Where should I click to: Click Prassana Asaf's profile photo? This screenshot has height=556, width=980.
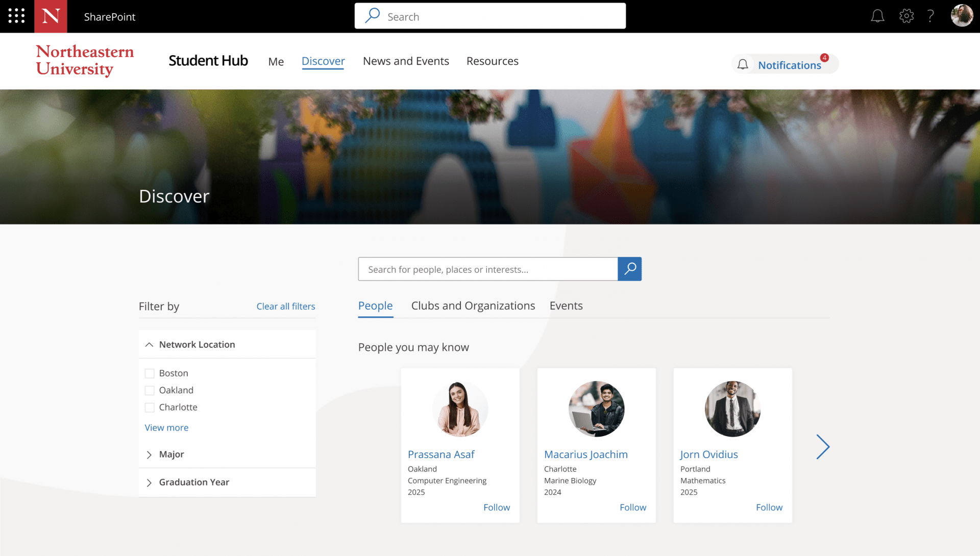pos(460,409)
